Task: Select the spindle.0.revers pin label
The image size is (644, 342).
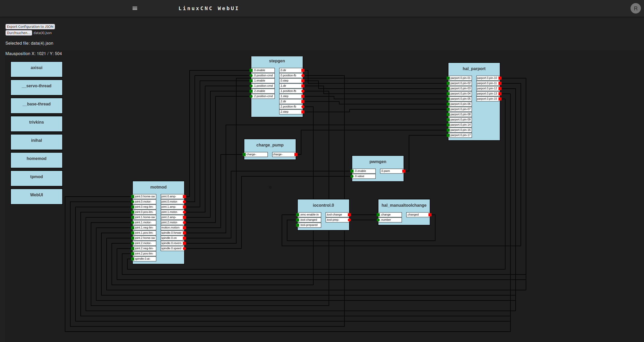Action: pyautogui.click(x=172, y=243)
